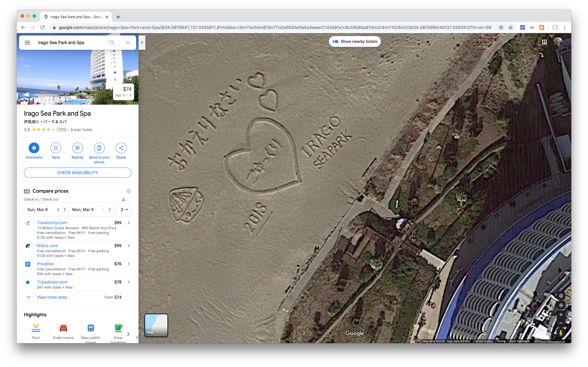Click the (705) reviews count
The image size is (588, 367).
tap(61, 130)
